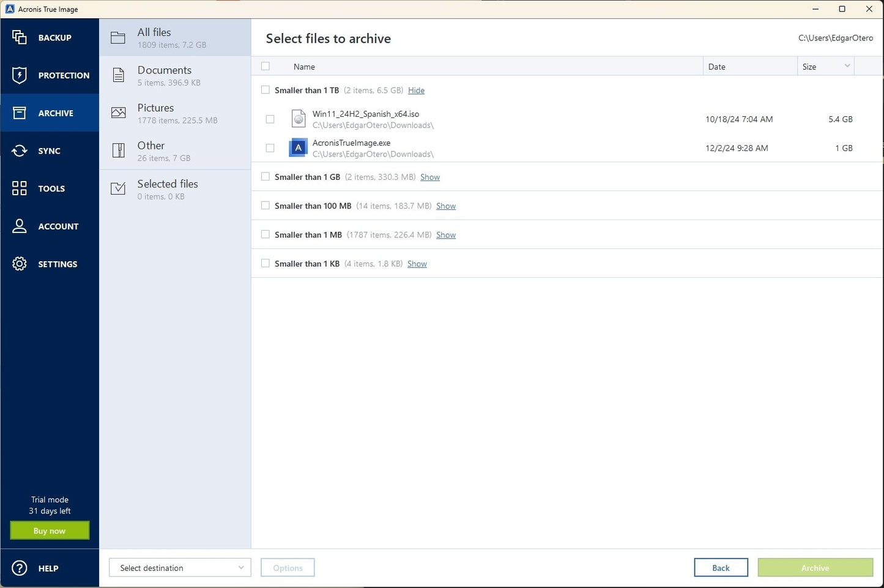The width and height of the screenshot is (884, 588).
Task: Click the Account person icon
Action: point(20,226)
